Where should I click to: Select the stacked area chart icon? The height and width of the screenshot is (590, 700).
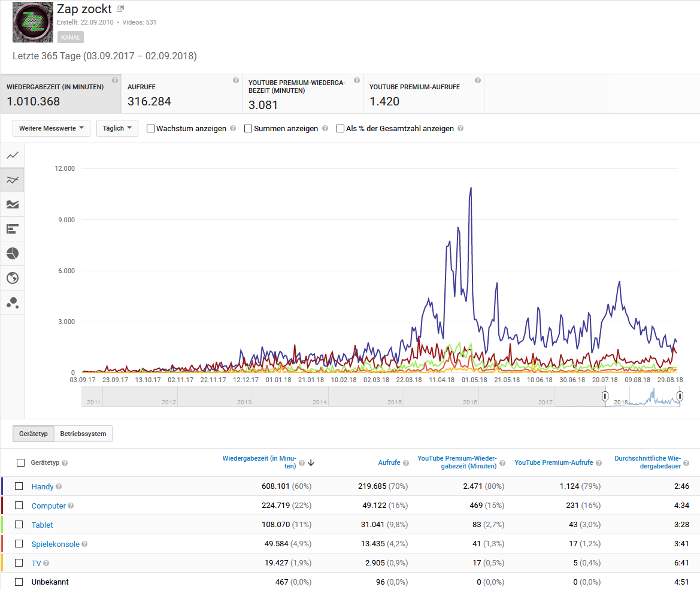tap(13, 205)
